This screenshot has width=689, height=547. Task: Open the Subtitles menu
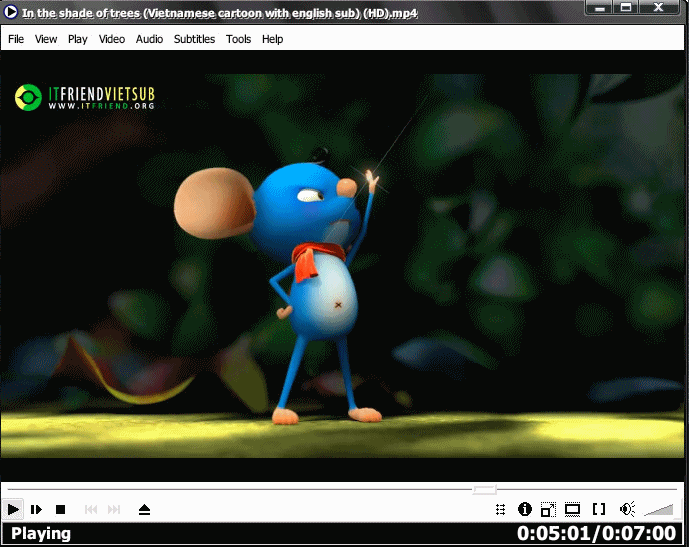coord(194,39)
